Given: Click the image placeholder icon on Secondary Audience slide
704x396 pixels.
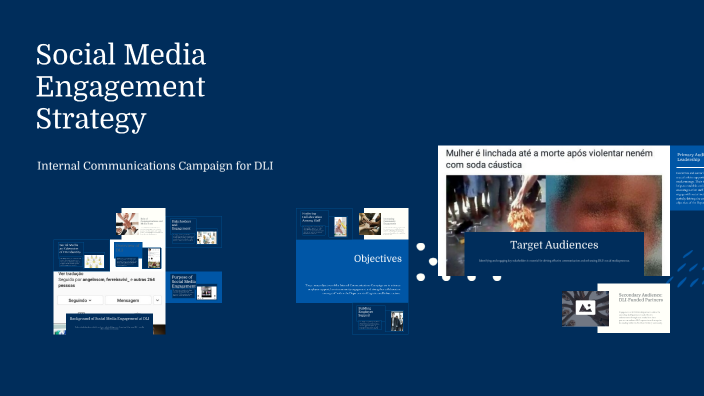Looking at the screenshot, I should click(585, 308).
